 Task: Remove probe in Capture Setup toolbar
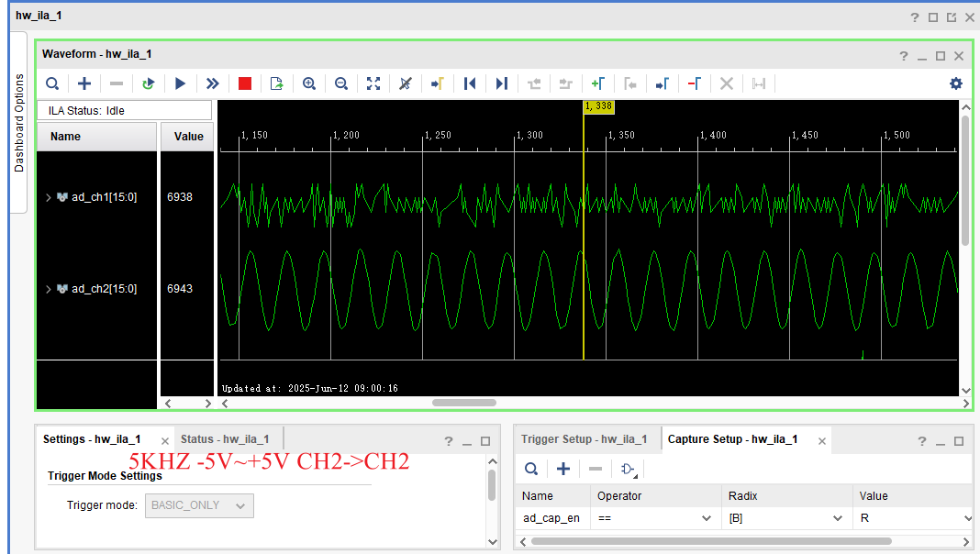pyautogui.click(x=595, y=469)
